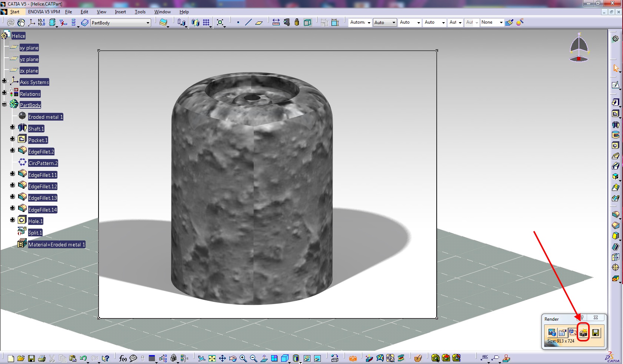The image size is (623, 364).
Task: Select Split.1 in the tree
Action: (x=35, y=233)
